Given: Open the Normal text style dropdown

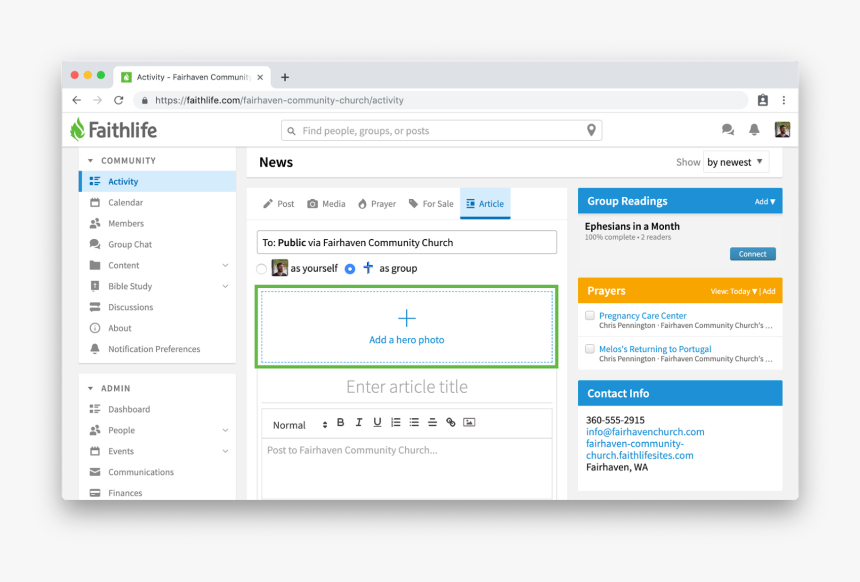Looking at the screenshot, I should click(x=300, y=425).
